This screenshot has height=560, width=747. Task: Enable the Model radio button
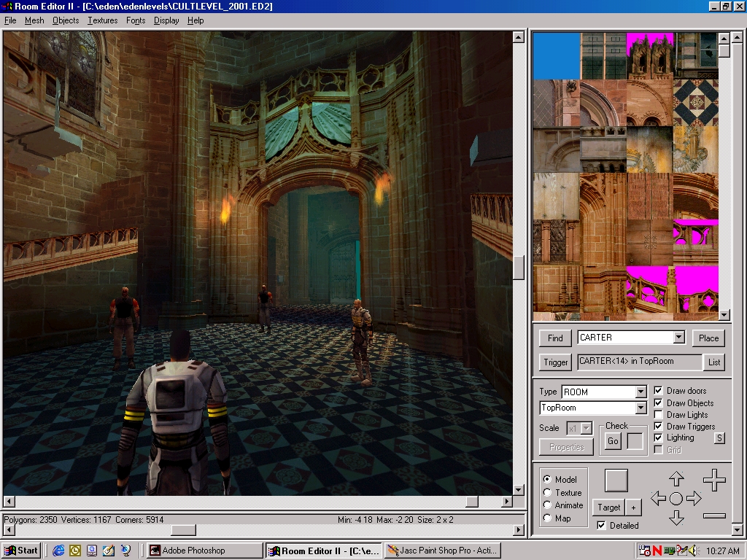coord(547,479)
